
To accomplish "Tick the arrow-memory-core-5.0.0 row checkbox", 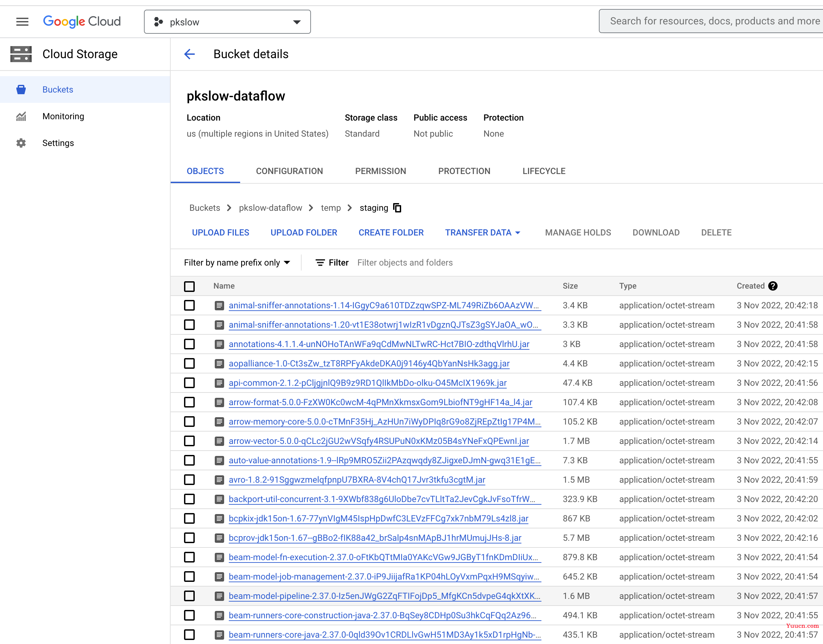I will (x=189, y=422).
